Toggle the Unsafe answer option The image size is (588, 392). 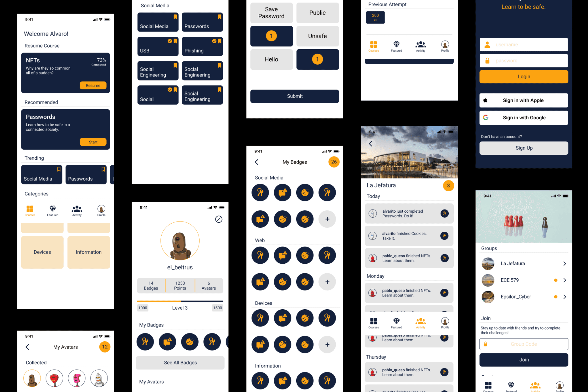pos(317,36)
